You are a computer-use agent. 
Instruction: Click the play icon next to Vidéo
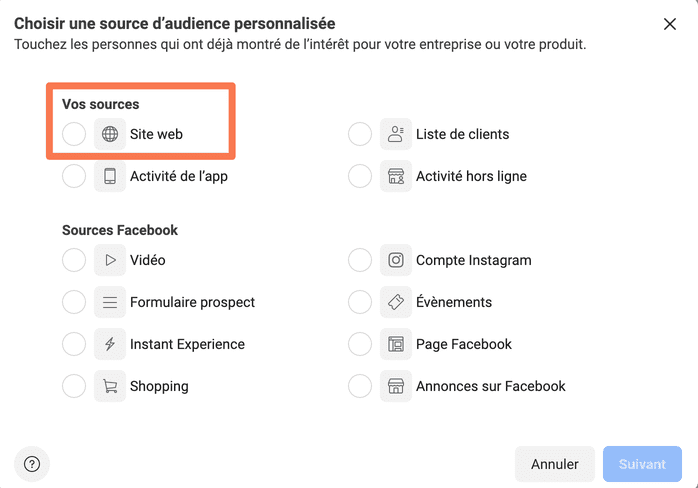[110, 260]
